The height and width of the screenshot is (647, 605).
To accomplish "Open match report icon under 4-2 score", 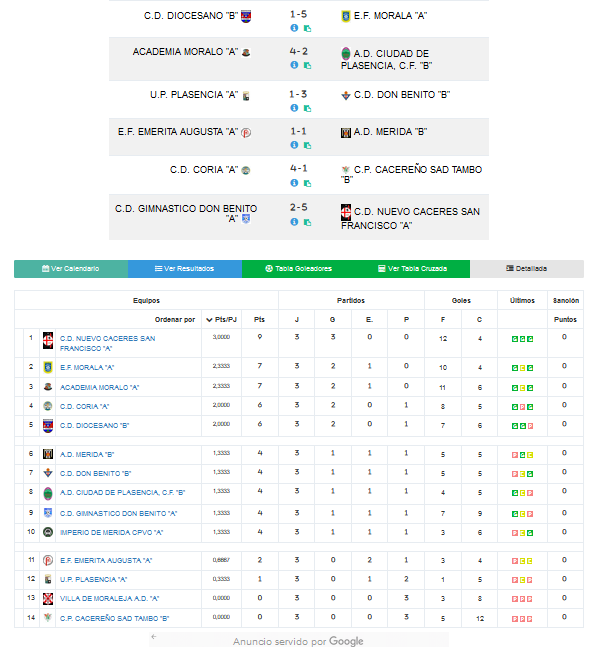I will point(307,65).
